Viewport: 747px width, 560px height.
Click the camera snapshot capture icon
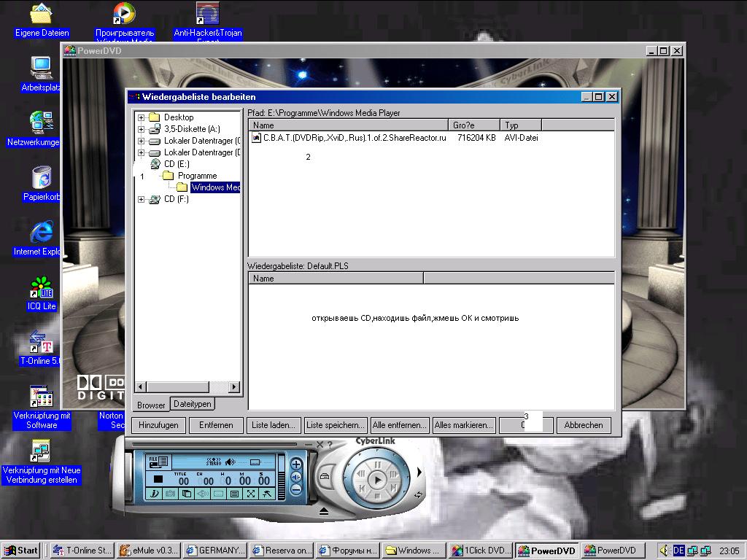pyautogui.click(x=170, y=494)
